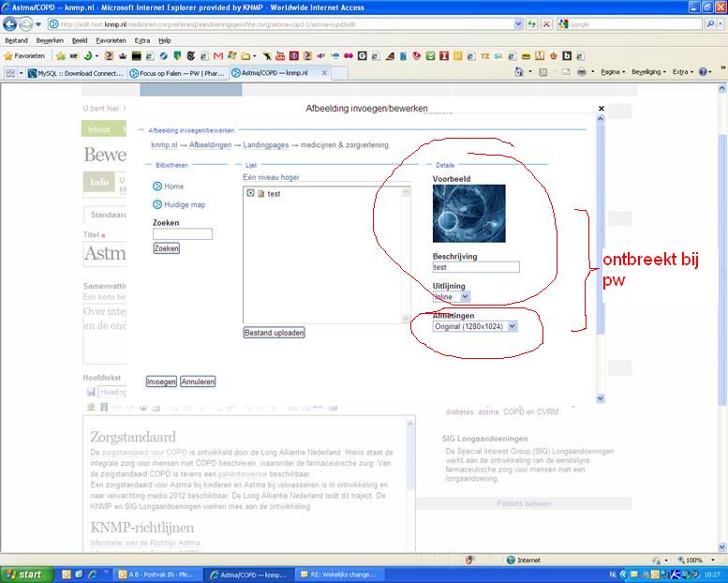Click the browser Back arrow button
The height and width of the screenshot is (583, 728).
[x=10, y=24]
